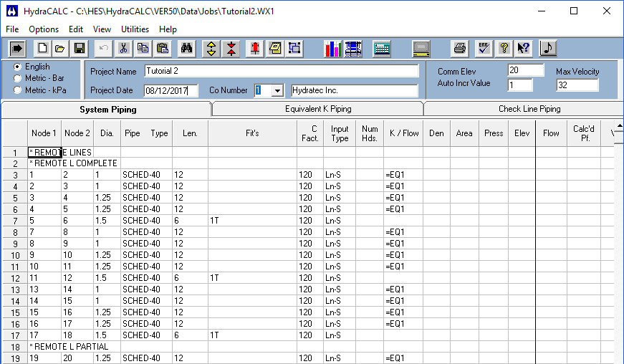Open the Help menu
Viewport: 624px width, 364px height.
168,29
